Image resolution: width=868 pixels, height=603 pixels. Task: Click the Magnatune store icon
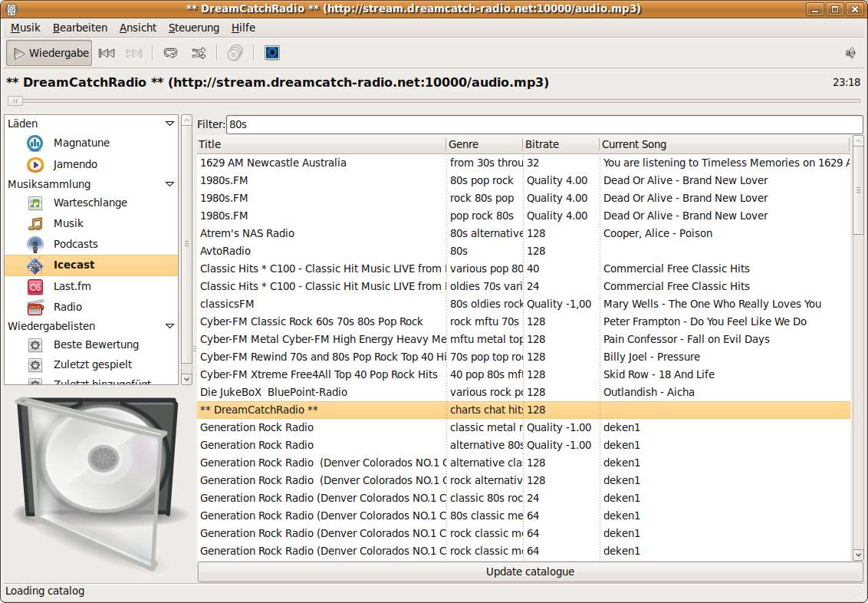click(35, 143)
